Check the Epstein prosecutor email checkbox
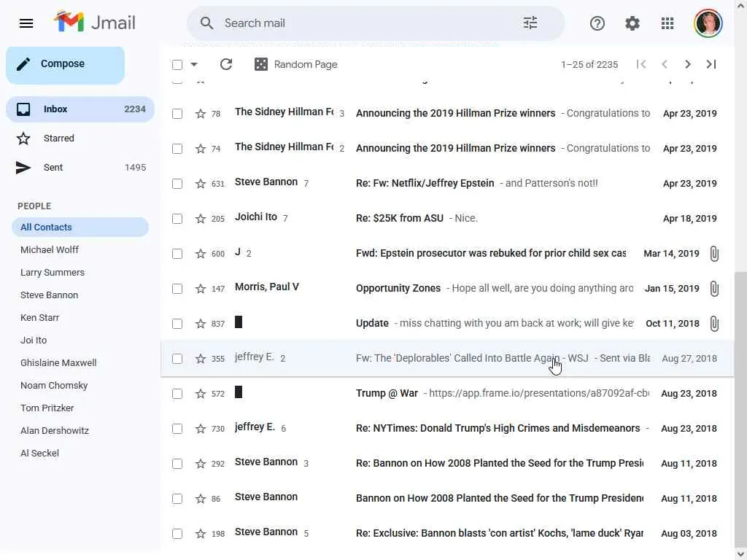Viewport: 747px width, 560px height. pos(177,254)
